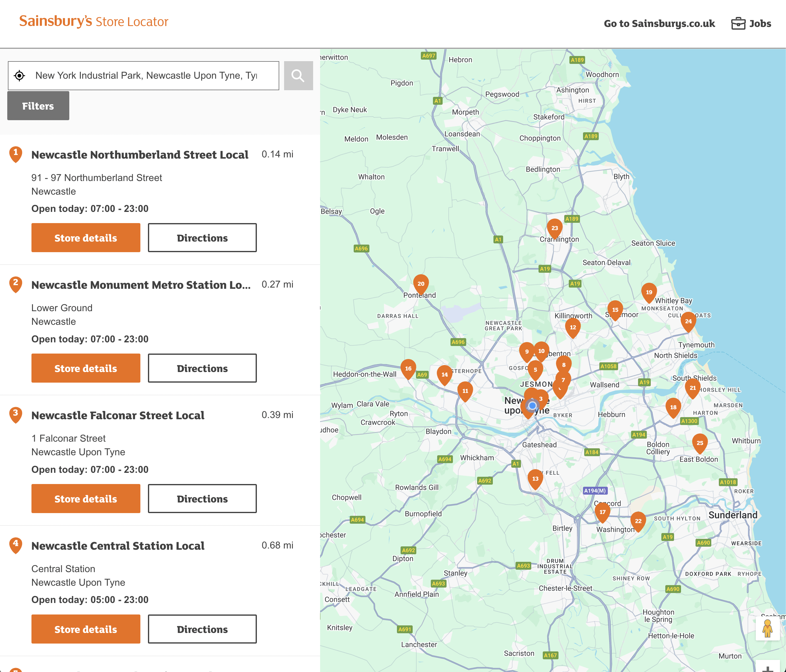Open the Filters panel

(x=38, y=105)
